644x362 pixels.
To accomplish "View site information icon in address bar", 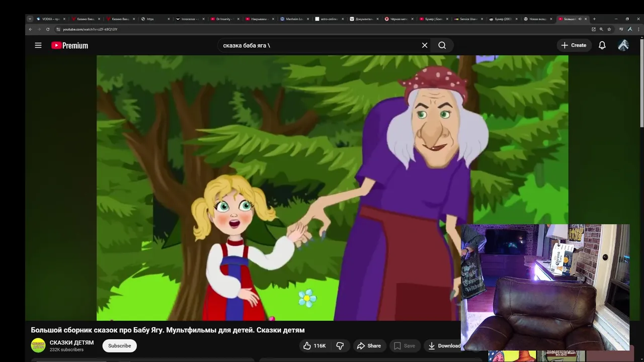I will coord(58,29).
